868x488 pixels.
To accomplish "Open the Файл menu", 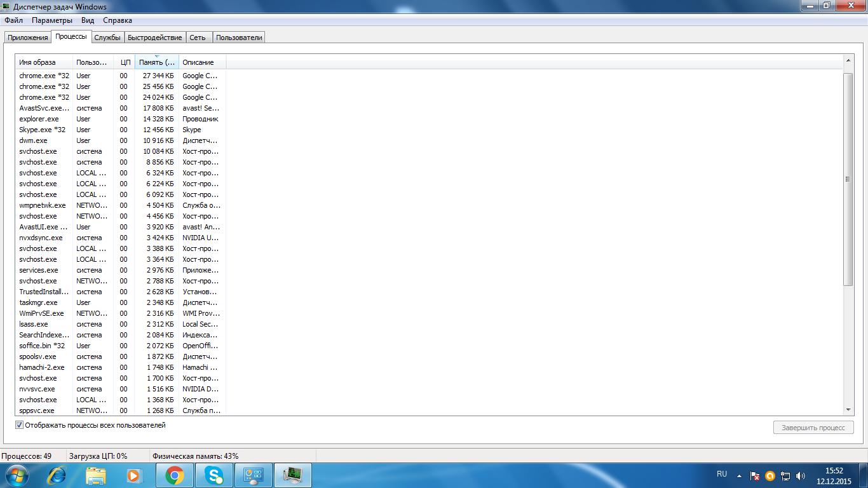I will [x=13, y=20].
